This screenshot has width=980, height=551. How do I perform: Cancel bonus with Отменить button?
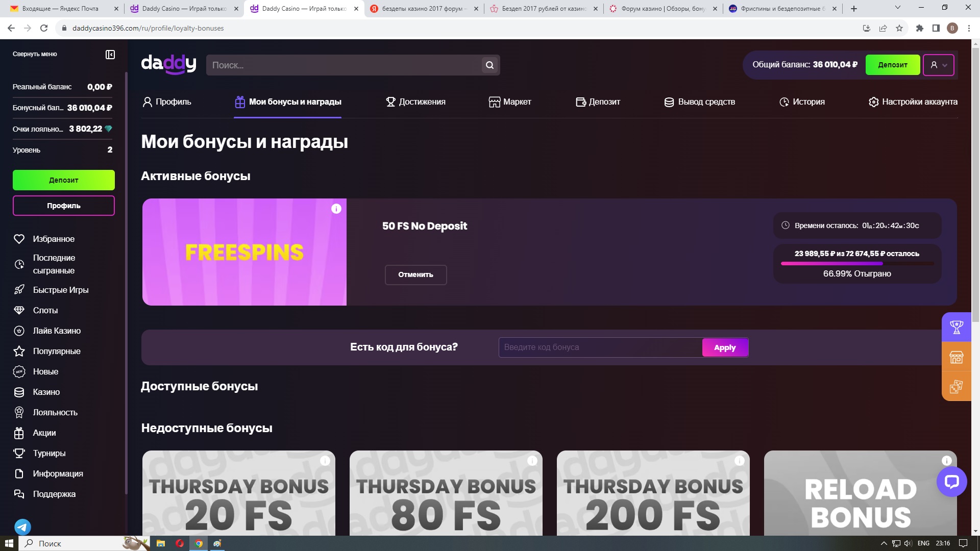[415, 274]
